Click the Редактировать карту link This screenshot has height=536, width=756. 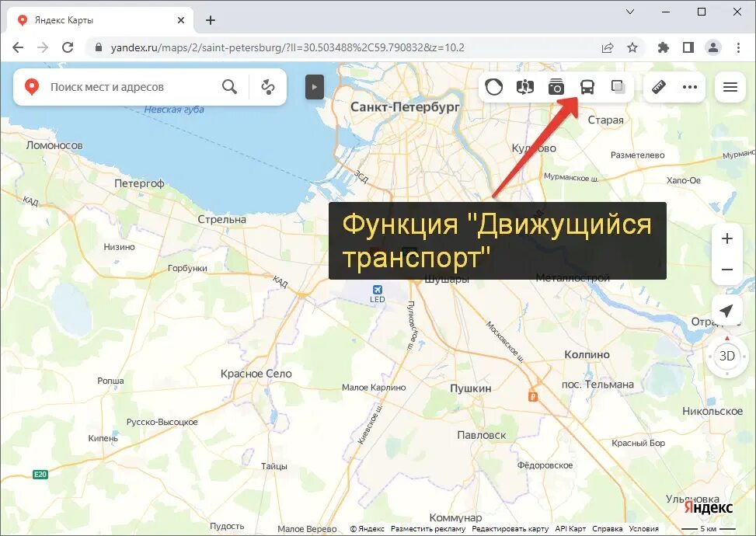(x=509, y=527)
